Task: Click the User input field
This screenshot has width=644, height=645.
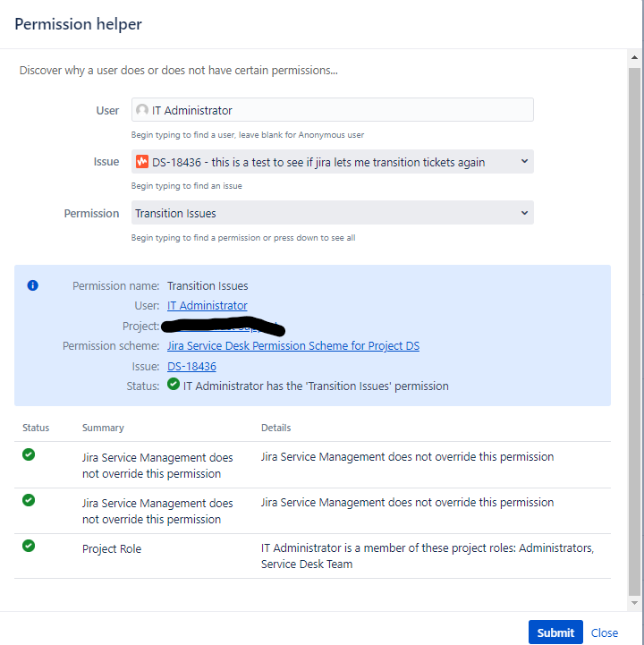Action: [x=332, y=110]
